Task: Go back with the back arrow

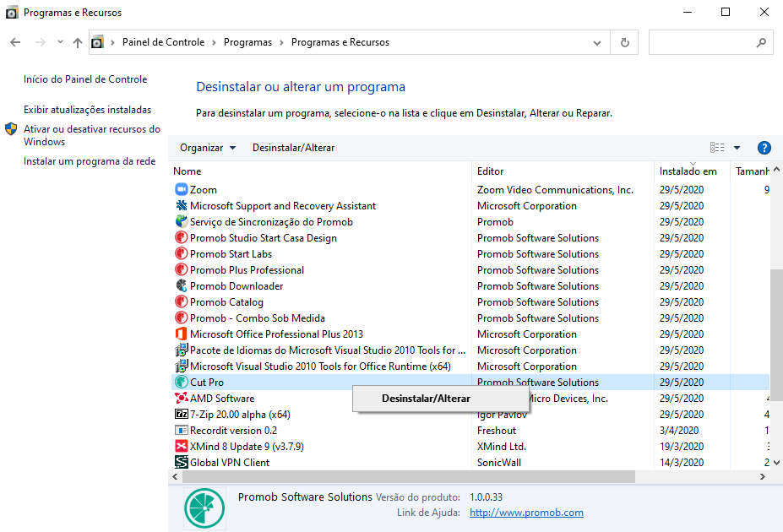Action: coord(15,42)
